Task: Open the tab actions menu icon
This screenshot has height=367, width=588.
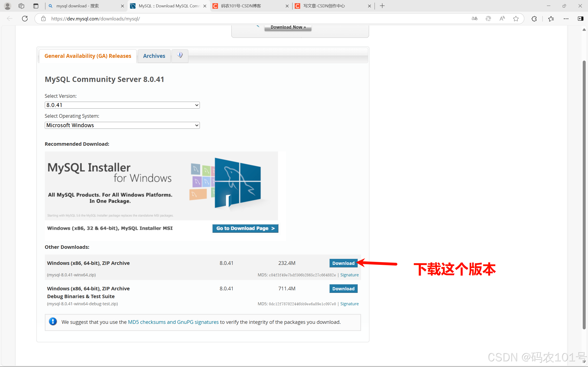Action: pos(36,6)
